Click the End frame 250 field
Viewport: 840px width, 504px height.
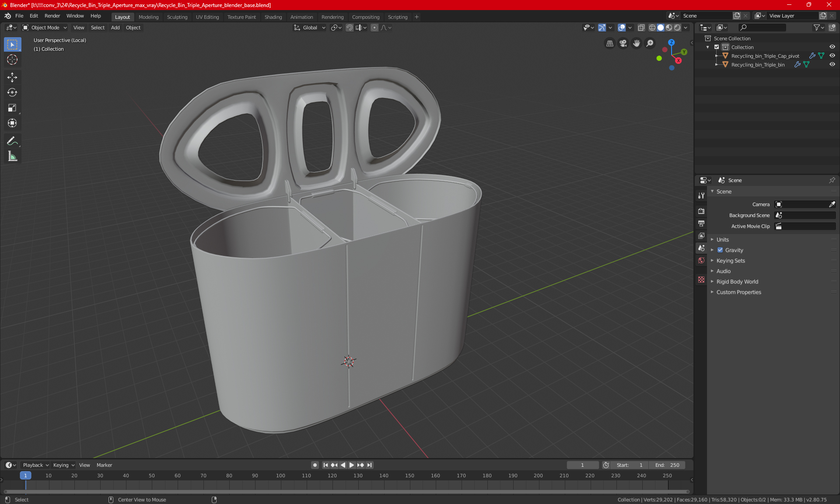click(x=667, y=465)
